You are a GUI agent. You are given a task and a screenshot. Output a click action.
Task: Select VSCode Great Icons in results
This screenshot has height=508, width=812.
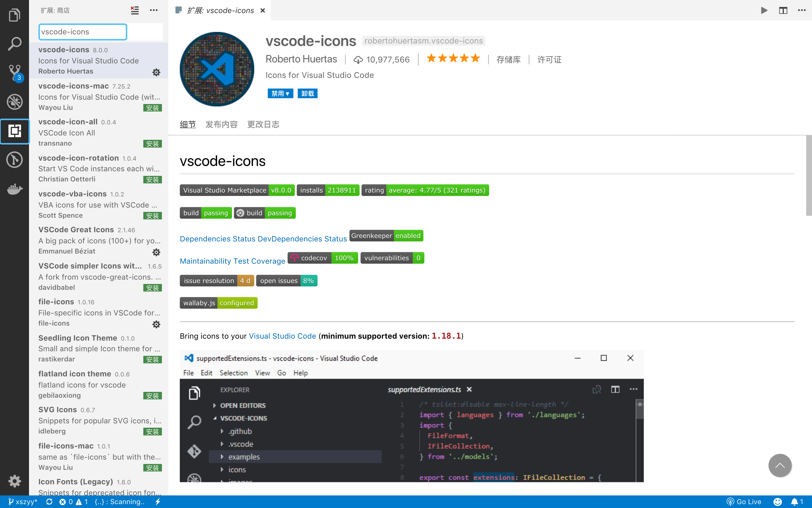click(x=99, y=240)
